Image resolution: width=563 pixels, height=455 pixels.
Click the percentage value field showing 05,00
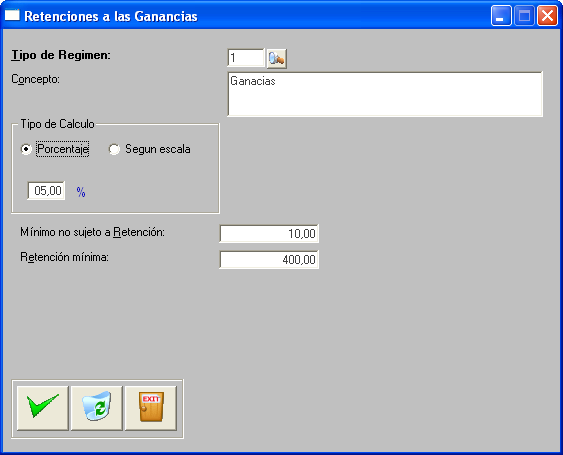46,191
